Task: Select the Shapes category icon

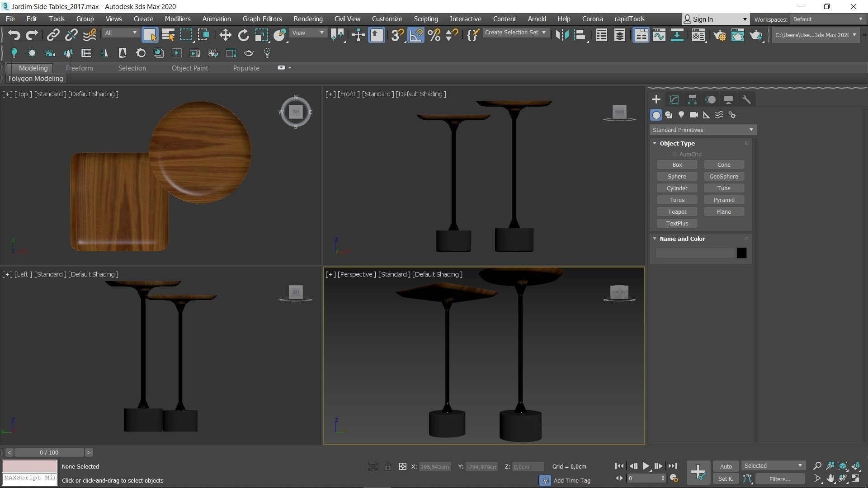Action: (x=669, y=115)
